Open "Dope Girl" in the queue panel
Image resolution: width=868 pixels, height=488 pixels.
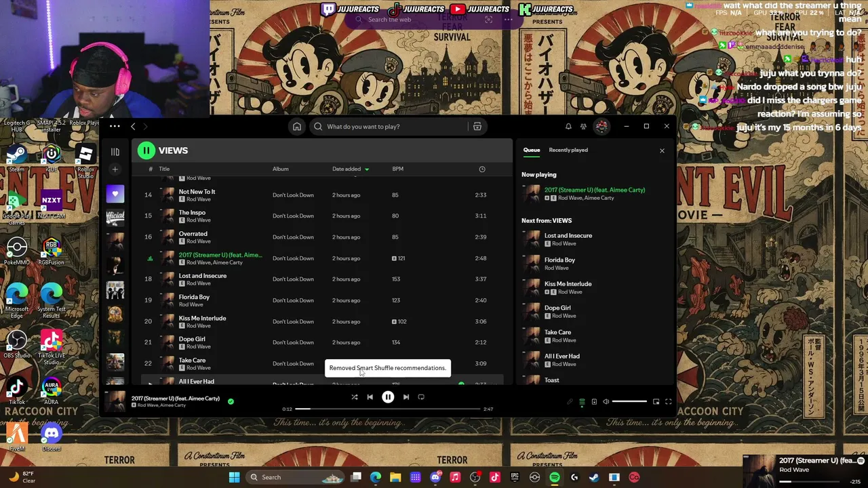[x=595, y=312]
